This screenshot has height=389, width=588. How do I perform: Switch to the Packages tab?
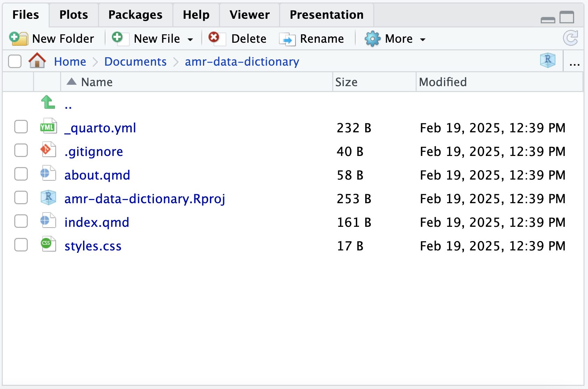click(136, 15)
